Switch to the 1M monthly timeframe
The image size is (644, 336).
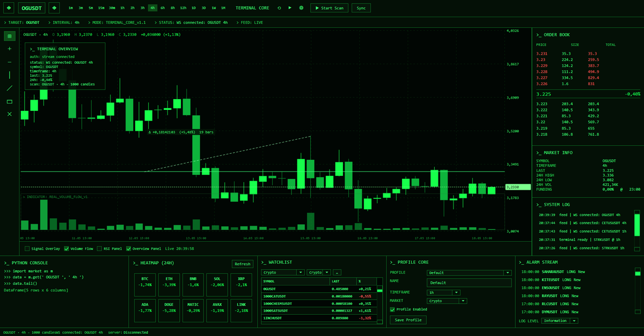tap(223, 8)
